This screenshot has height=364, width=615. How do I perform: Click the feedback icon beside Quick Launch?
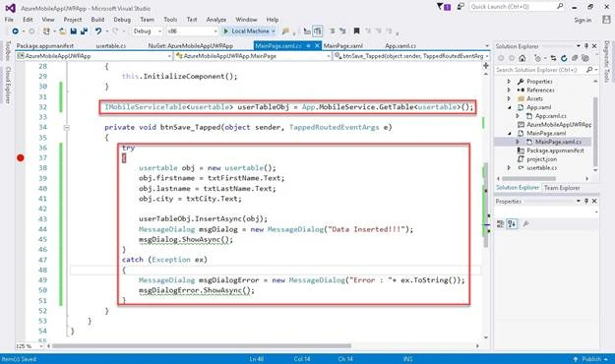(x=461, y=7)
